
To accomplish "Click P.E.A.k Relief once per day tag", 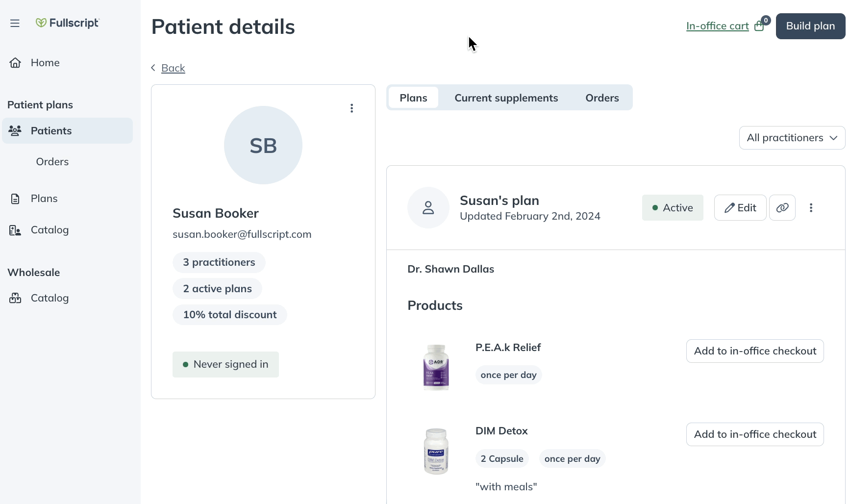I will [509, 375].
